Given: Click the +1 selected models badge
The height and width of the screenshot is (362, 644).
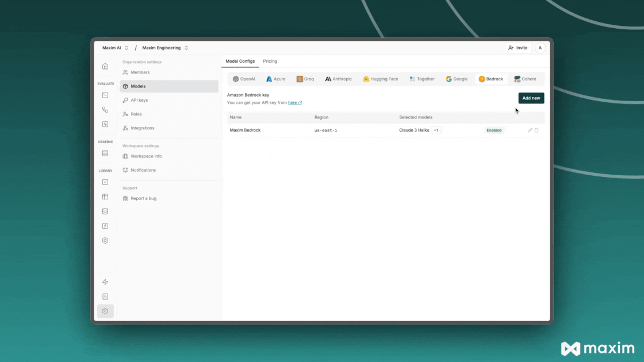Looking at the screenshot, I should 436,130.
